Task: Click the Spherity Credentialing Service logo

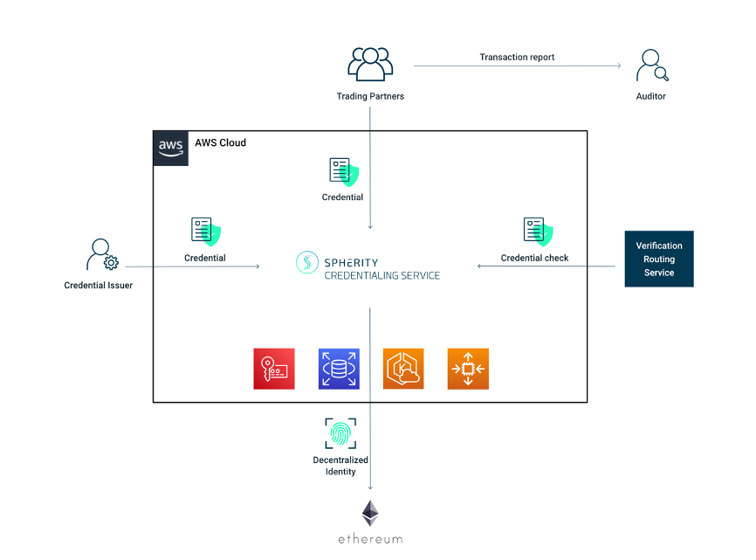Action: pyautogui.click(x=368, y=265)
